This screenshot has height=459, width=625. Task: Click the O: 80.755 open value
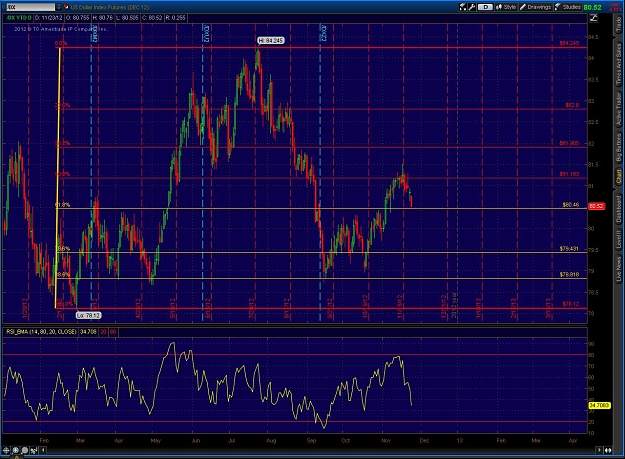coord(77,18)
